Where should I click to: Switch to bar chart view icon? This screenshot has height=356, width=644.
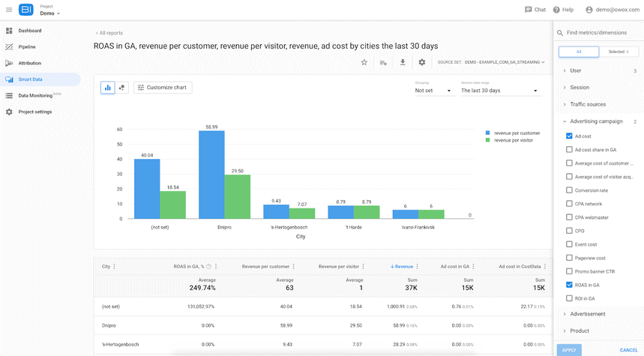coord(108,88)
